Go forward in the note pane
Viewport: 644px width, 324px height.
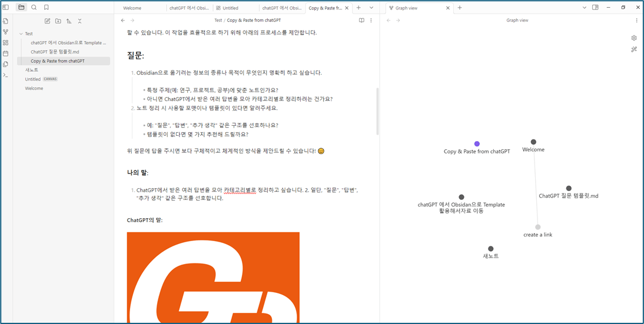click(132, 20)
